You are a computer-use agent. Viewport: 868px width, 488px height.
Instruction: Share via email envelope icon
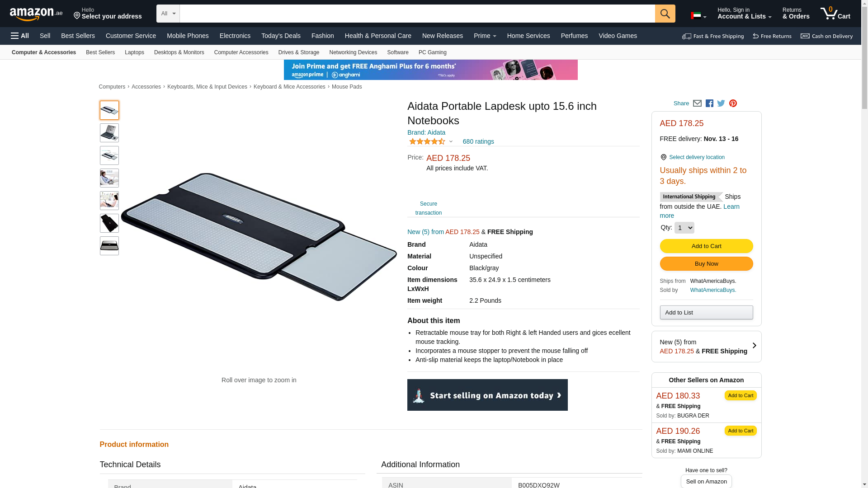click(697, 103)
